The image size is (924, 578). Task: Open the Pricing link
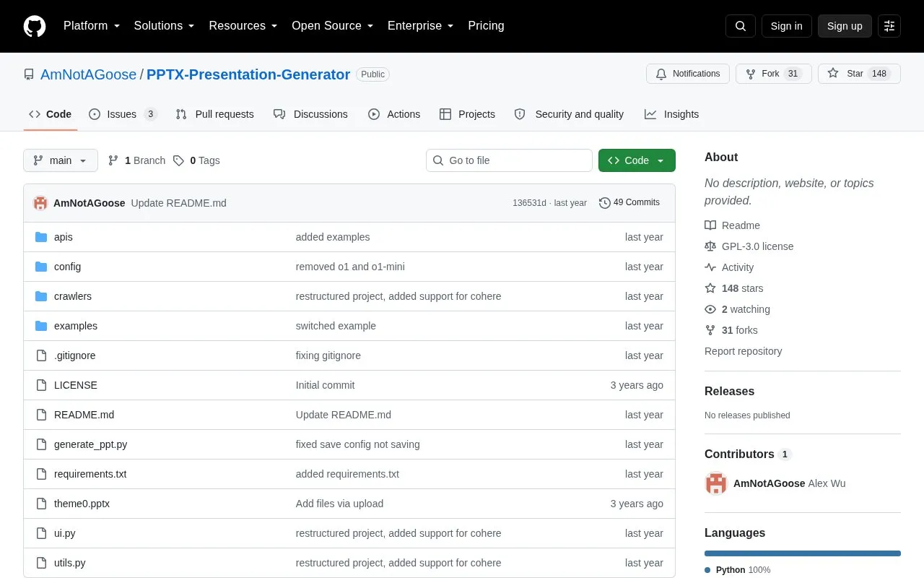click(x=486, y=26)
